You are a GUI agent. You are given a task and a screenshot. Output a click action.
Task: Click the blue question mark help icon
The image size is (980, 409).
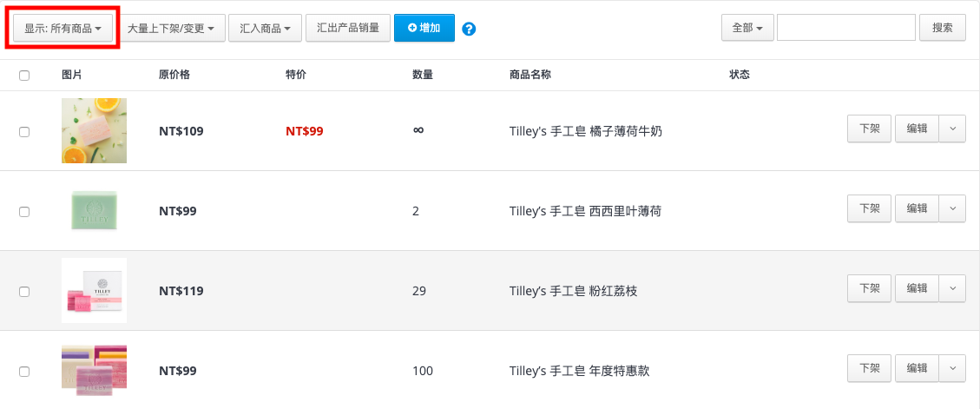469,29
